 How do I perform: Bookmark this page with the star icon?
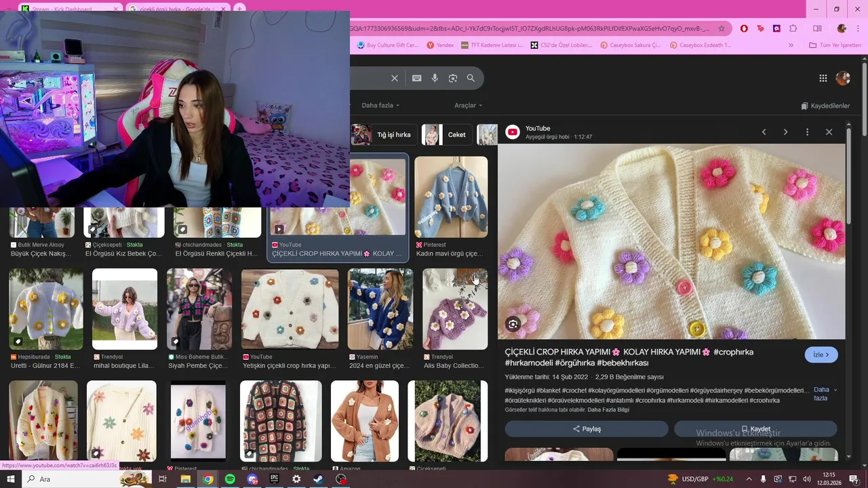pyautogui.click(x=722, y=28)
